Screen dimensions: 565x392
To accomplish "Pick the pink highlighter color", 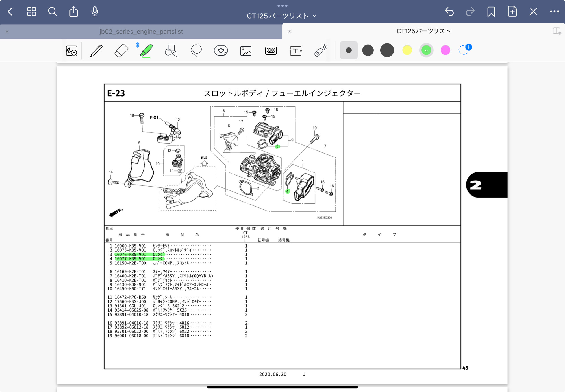I will pos(446,50).
